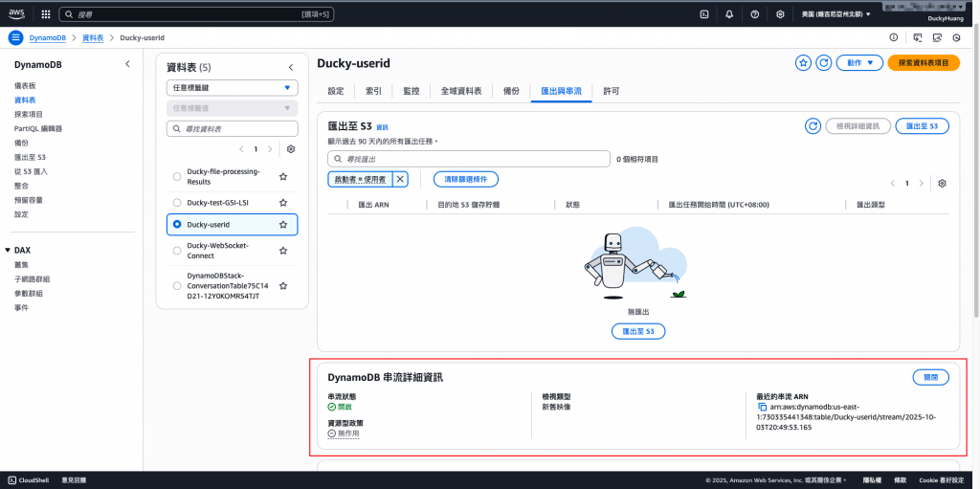Screen dimensions: 980x489
Task: Collapse the DAX section in sidebar
Action: (x=8, y=250)
